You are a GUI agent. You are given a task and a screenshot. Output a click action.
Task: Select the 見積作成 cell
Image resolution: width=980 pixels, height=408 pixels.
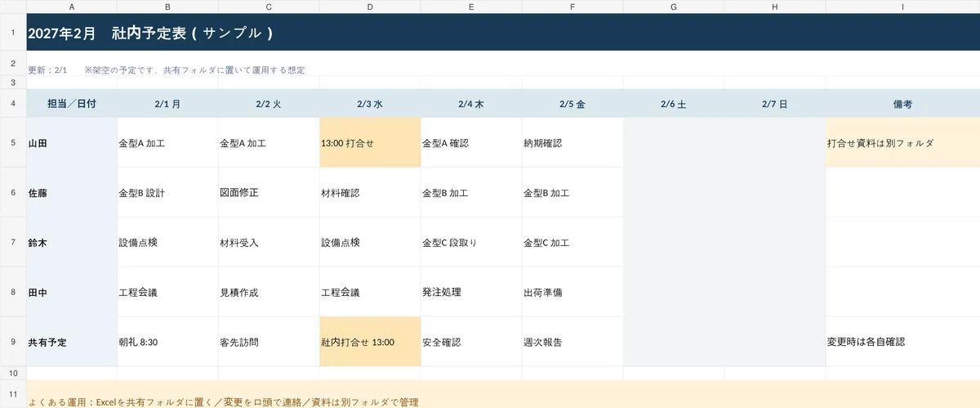tap(269, 292)
